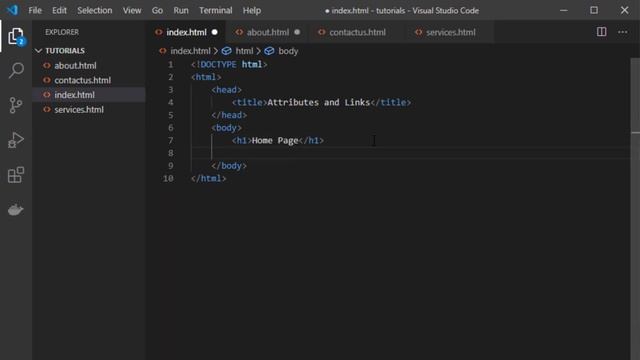The width and height of the screenshot is (640, 360).
Task: Click the unsaved dot on about.html tab
Action: click(x=297, y=32)
